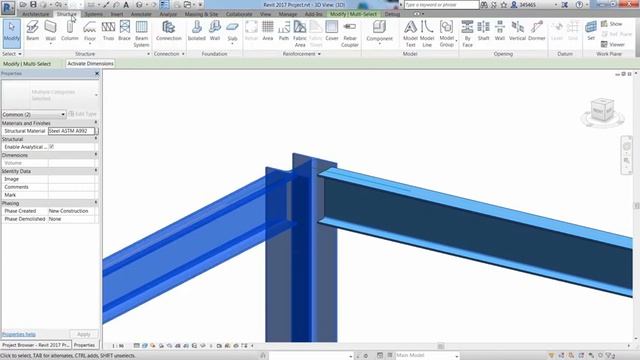Expand the Select panel dropdown
Screen dimensions: 640x360
coord(12,54)
